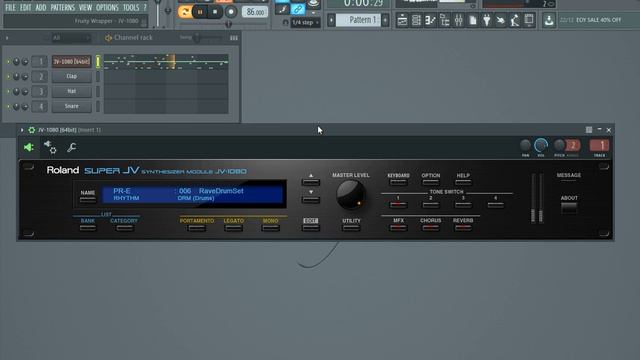Open the plugin picker plug icon
Image resolution: width=640 pixels, height=360 pixels.
[x=487, y=20]
